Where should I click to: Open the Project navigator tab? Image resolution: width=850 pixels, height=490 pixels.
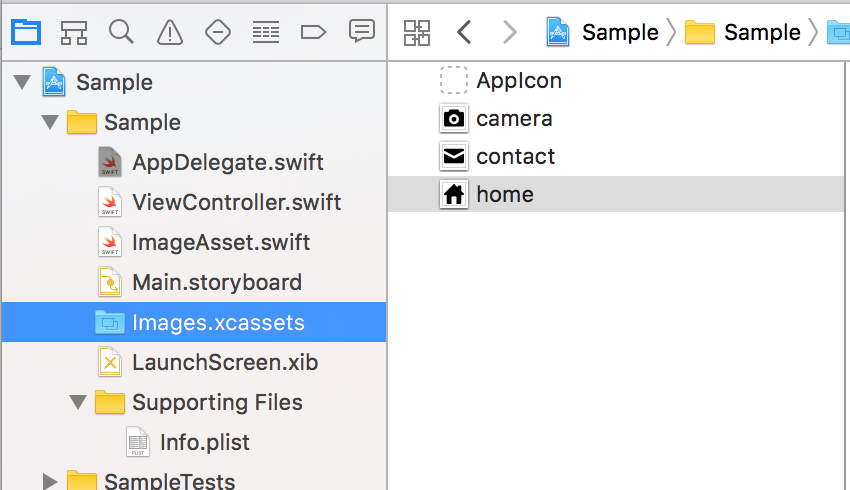[26, 32]
